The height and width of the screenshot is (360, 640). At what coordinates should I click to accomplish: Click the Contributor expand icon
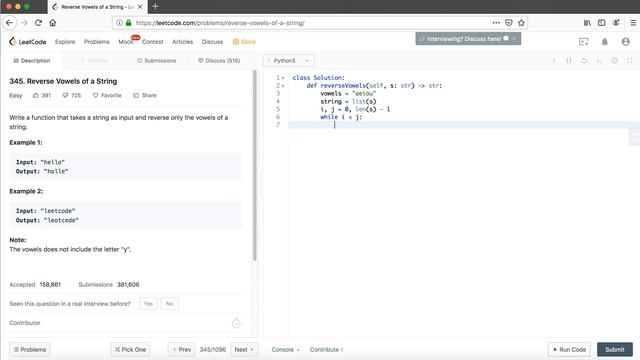(236, 323)
